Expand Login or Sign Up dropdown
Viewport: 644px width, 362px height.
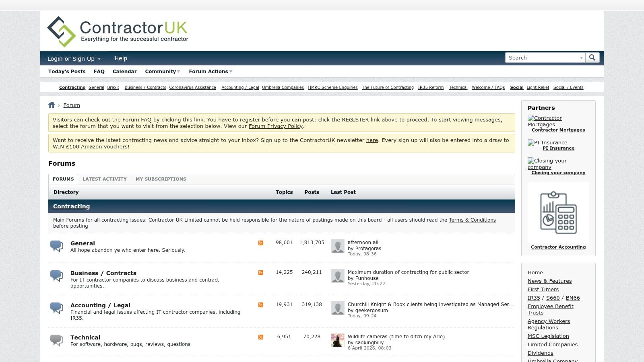click(x=74, y=59)
